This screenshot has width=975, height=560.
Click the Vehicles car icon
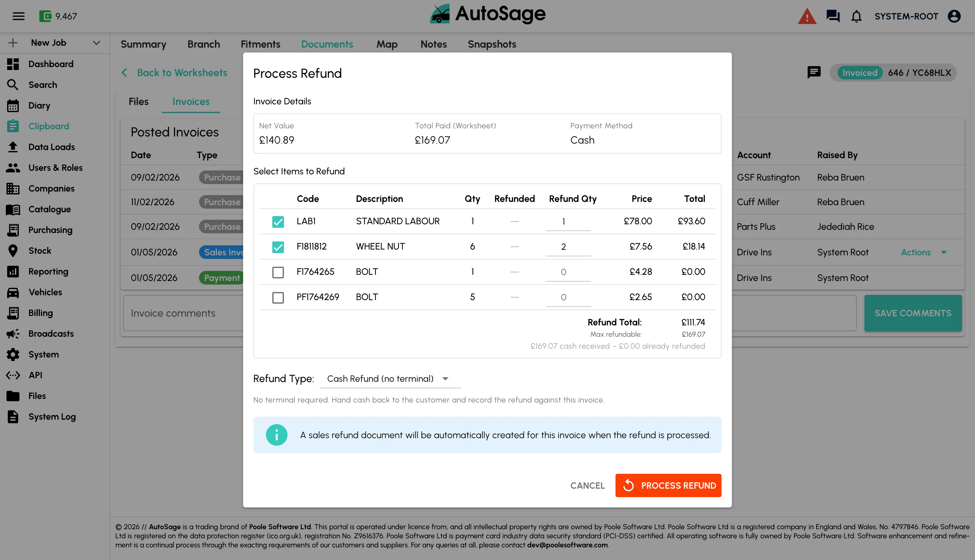(13, 292)
